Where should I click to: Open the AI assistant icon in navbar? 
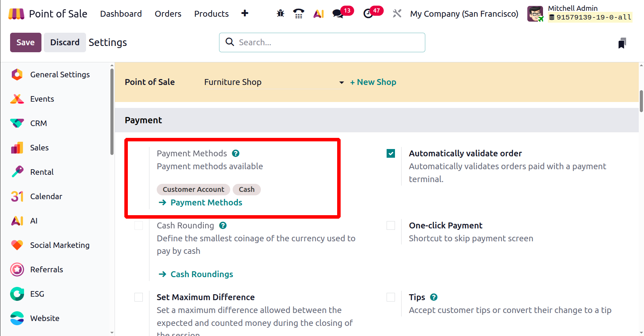pyautogui.click(x=319, y=14)
